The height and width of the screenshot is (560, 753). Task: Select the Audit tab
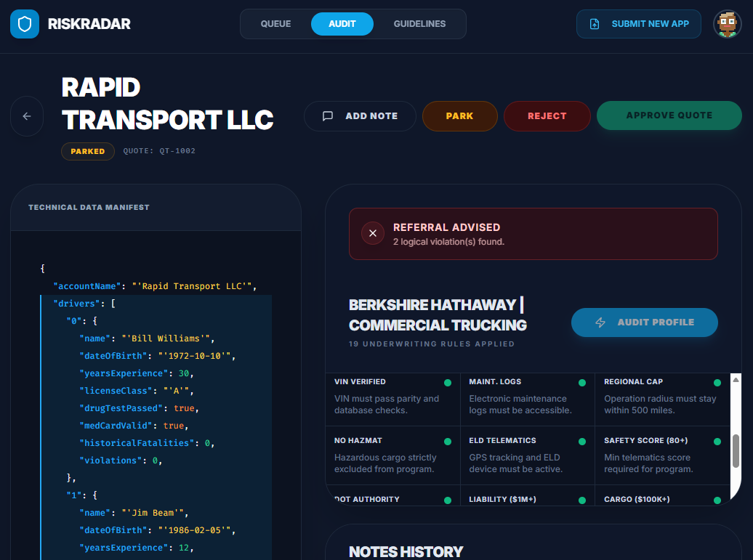coord(342,24)
